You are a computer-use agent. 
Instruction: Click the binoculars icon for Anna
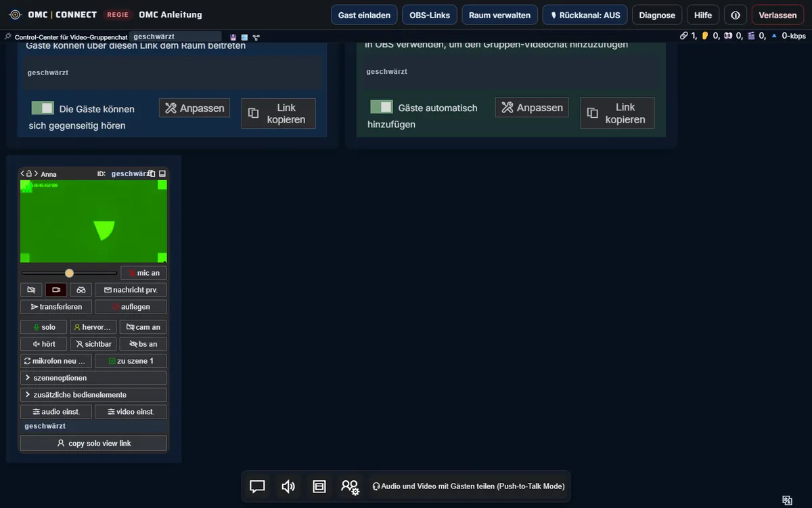81,290
